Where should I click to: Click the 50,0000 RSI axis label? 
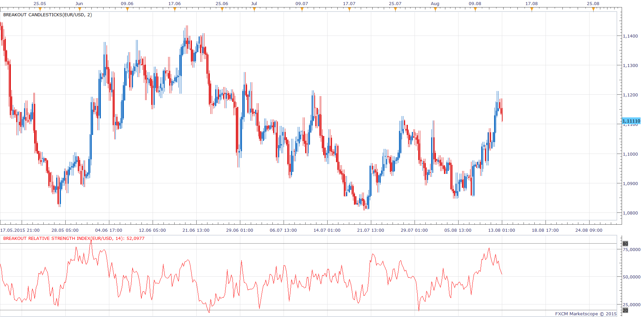pyautogui.click(x=631, y=277)
